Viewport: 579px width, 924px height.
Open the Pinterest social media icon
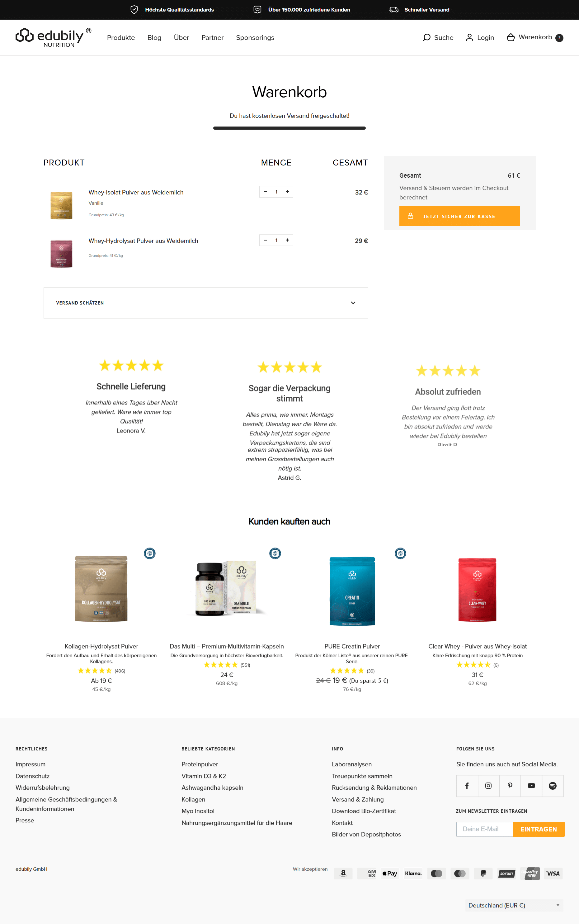510,786
